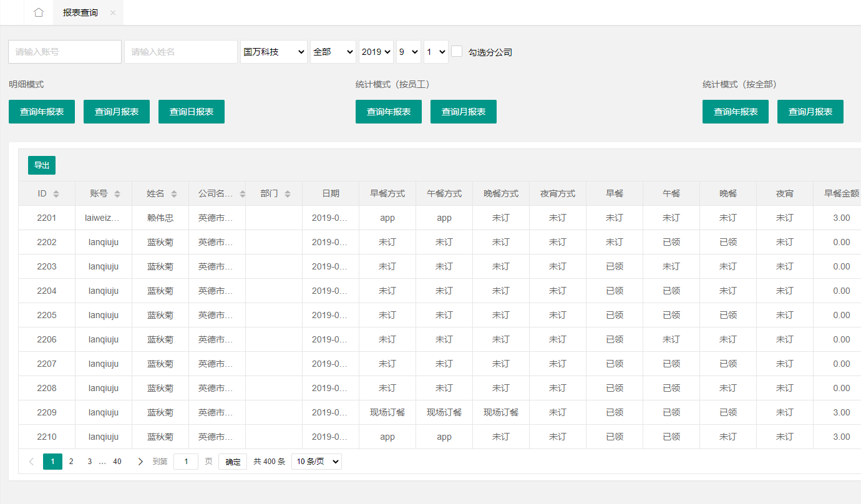The image size is (861, 504).
Task: Expand the 2019 year dropdown
Action: pos(376,52)
